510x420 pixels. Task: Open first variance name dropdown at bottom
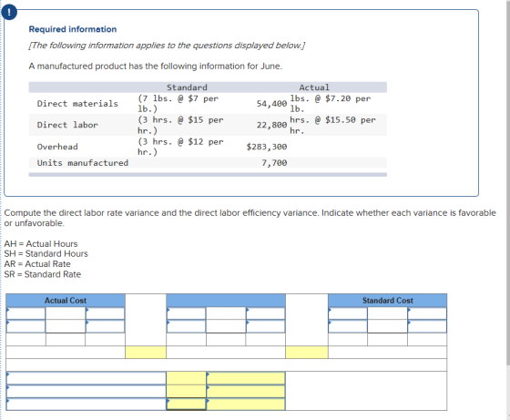[87, 378]
